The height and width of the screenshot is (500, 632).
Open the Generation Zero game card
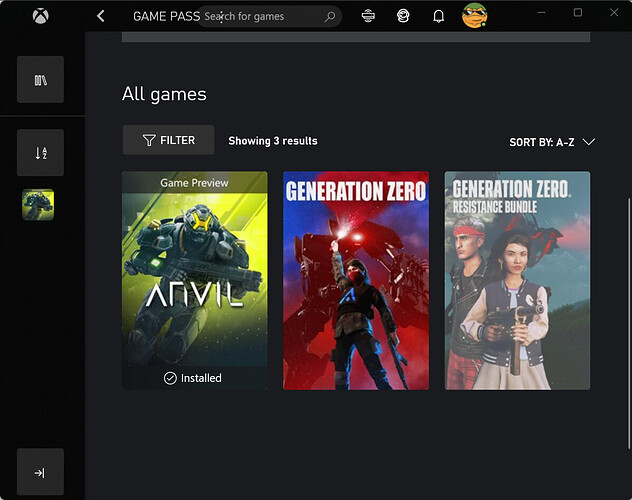point(356,280)
